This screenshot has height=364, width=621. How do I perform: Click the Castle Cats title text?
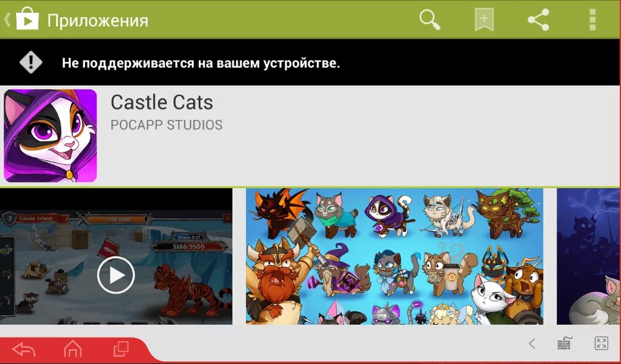(162, 102)
